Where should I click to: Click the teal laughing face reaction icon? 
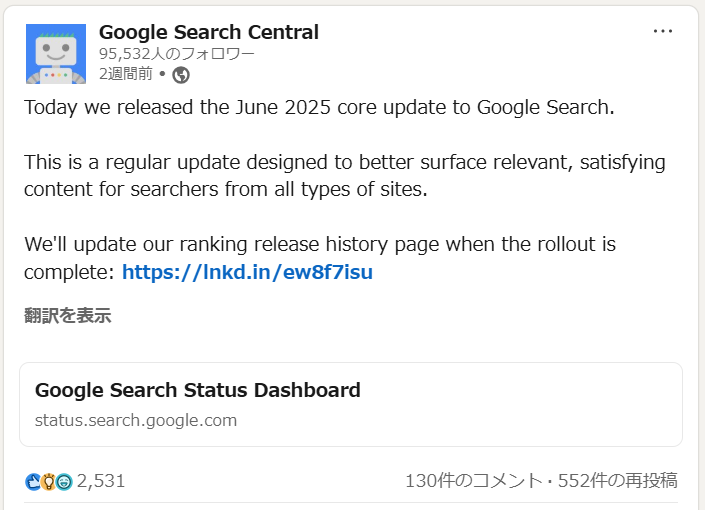pos(64,482)
